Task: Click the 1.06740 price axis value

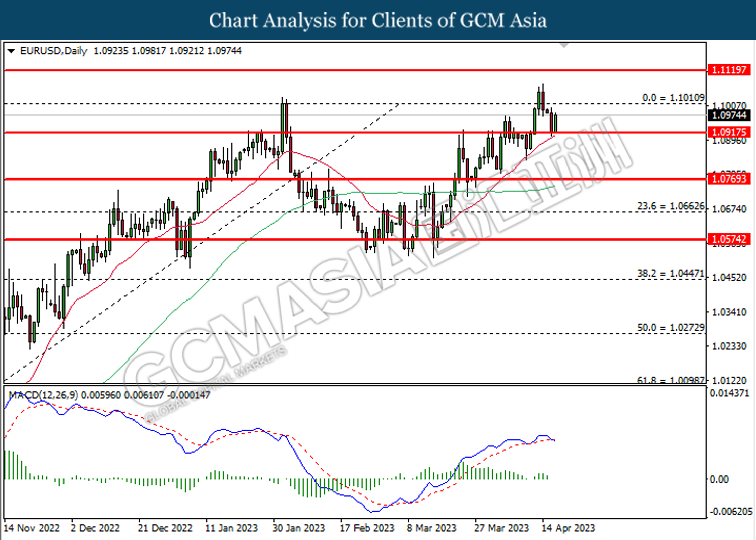Action: (729, 209)
